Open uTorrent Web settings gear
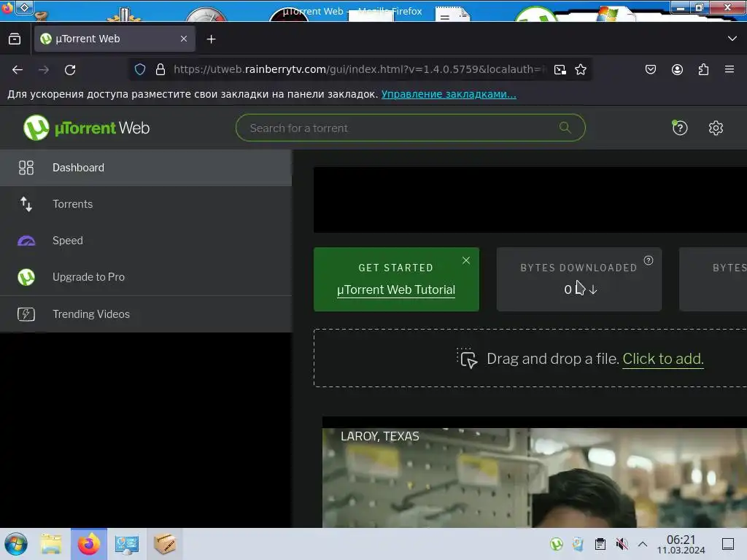The width and height of the screenshot is (747, 560). coord(716,128)
